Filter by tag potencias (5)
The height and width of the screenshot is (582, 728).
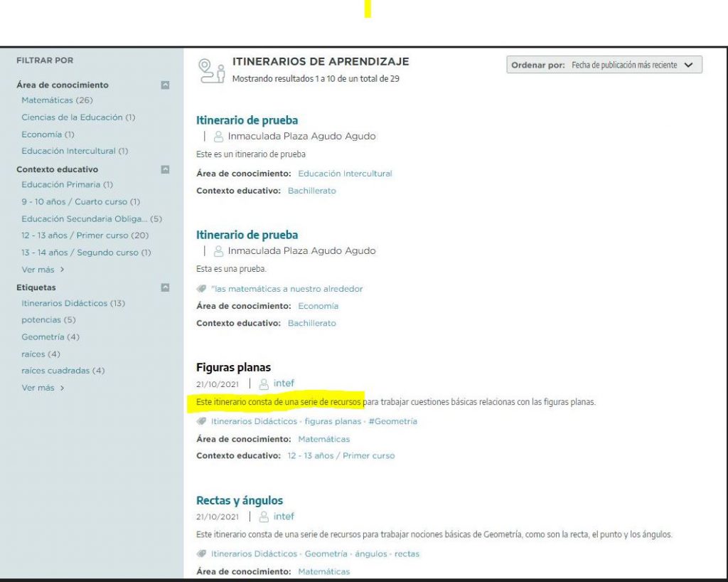coord(48,320)
